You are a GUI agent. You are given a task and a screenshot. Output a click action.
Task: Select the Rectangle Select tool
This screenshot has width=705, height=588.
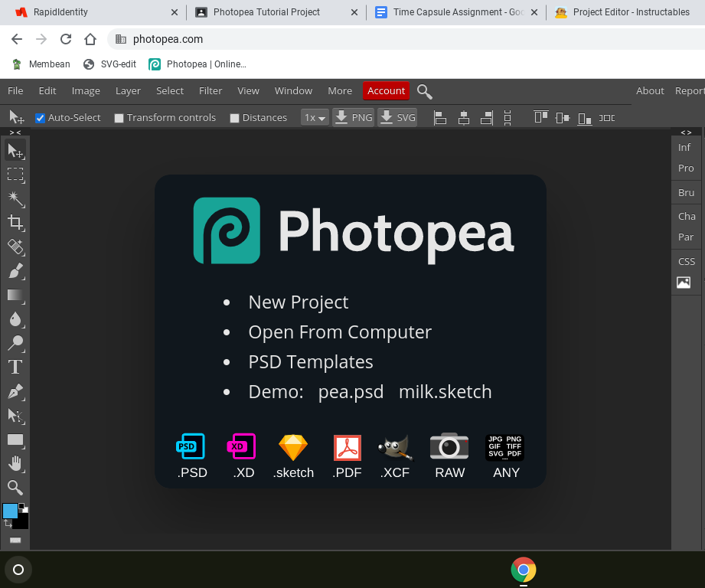(15, 175)
